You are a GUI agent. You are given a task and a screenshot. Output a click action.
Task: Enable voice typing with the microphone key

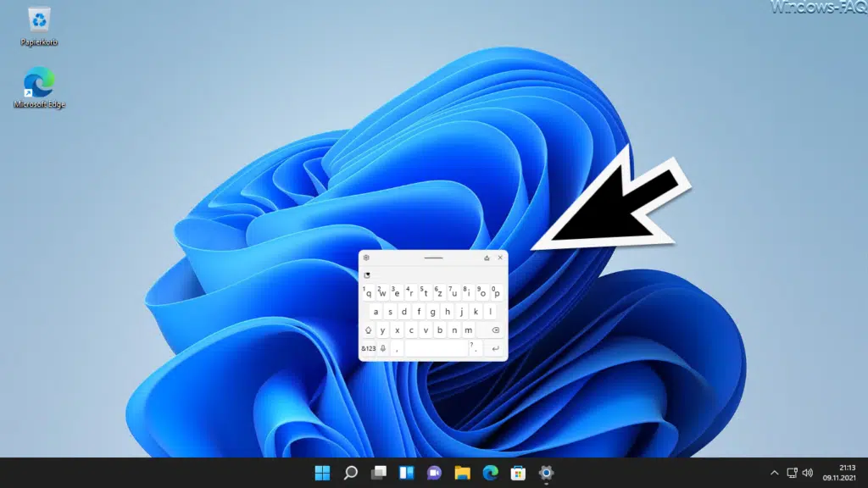[x=382, y=347]
